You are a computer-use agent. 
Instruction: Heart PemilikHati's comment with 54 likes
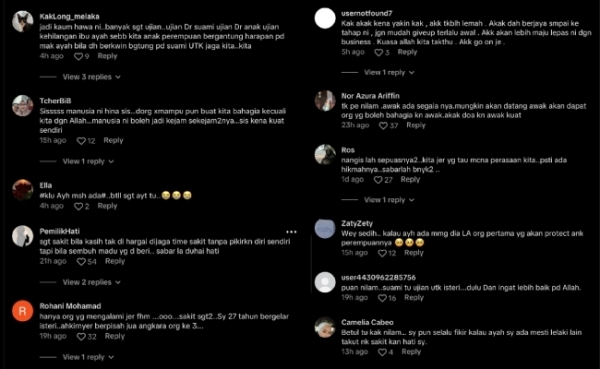click(x=81, y=261)
